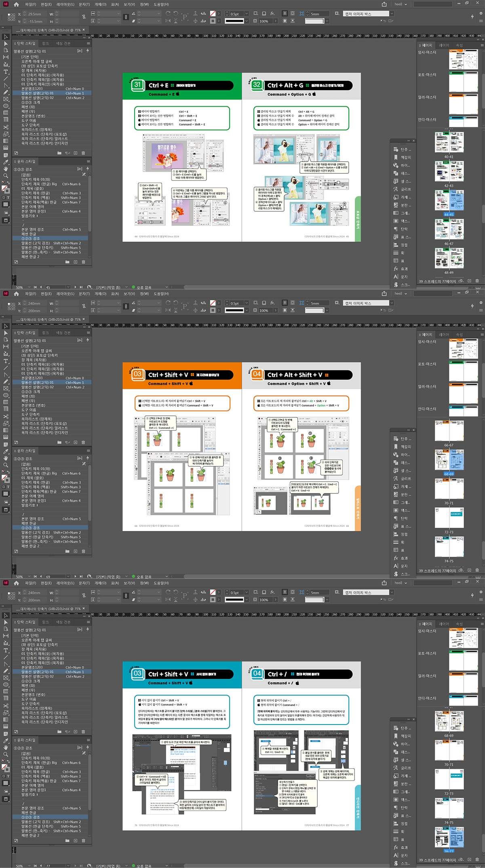Switch to 색상 견본 tab in page 69 window
The width and height of the screenshot is (485, 868).
pyautogui.click(x=63, y=333)
